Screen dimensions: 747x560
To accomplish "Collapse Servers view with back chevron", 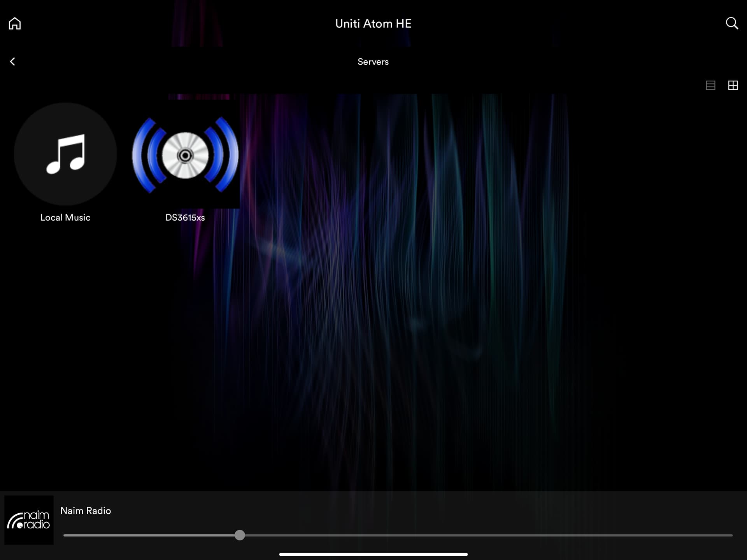I will (13, 61).
